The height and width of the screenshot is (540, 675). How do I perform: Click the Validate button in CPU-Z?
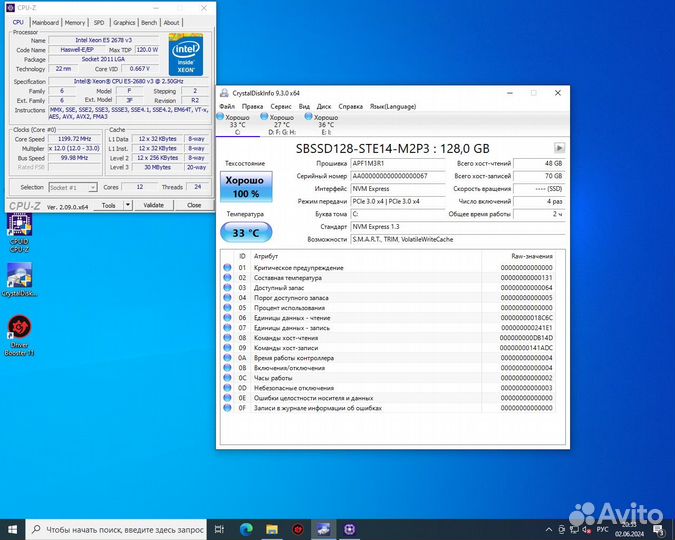pyautogui.click(x=153, y=205)
